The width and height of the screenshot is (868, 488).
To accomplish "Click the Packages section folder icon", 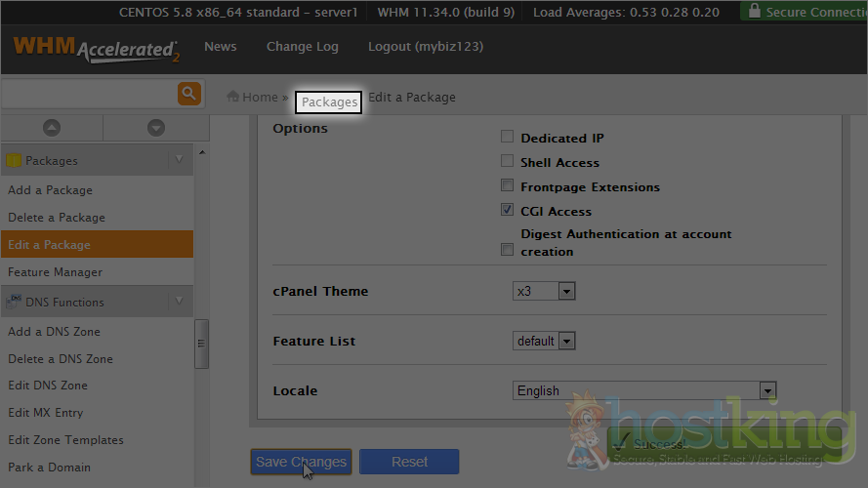I will click(x=14, y=160).
